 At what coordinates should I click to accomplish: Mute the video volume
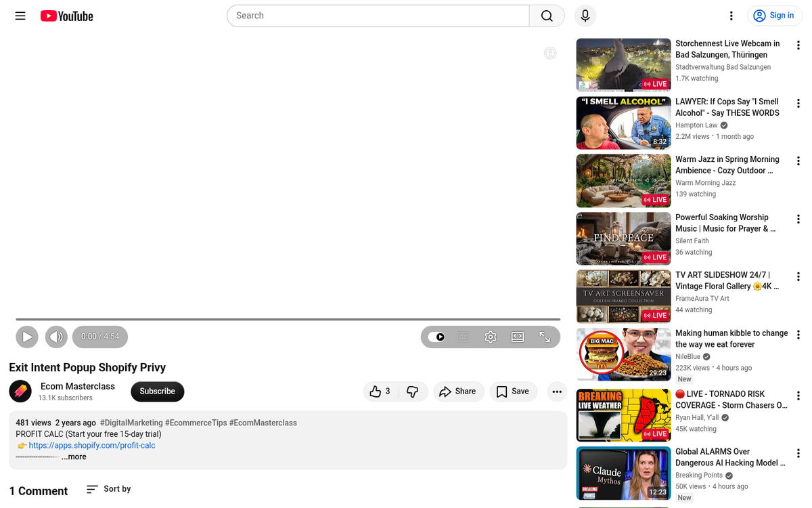pos(55,337)
